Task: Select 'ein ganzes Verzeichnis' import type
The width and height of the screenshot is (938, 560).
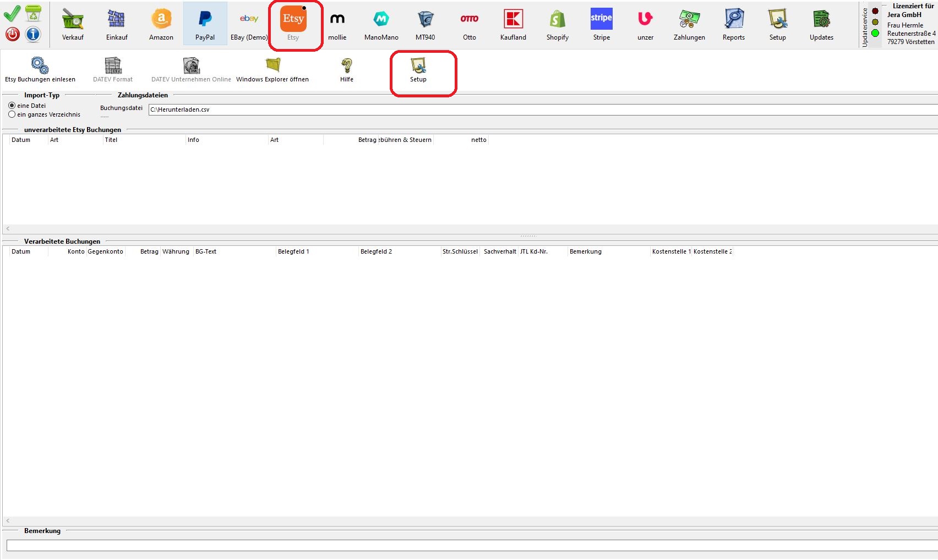Action: [12, 114]
